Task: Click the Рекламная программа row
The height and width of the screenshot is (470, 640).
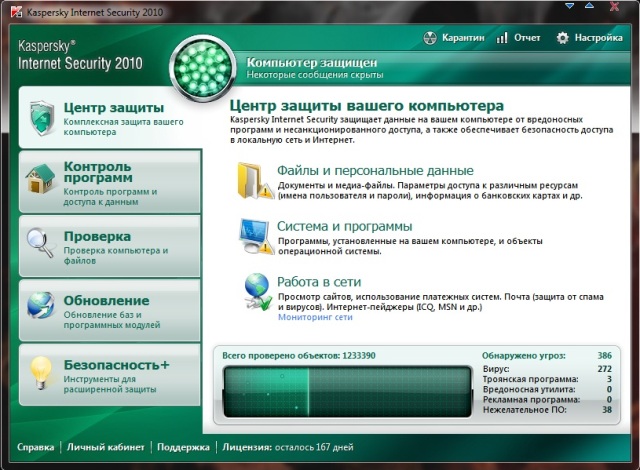Action: click(547, 399)
